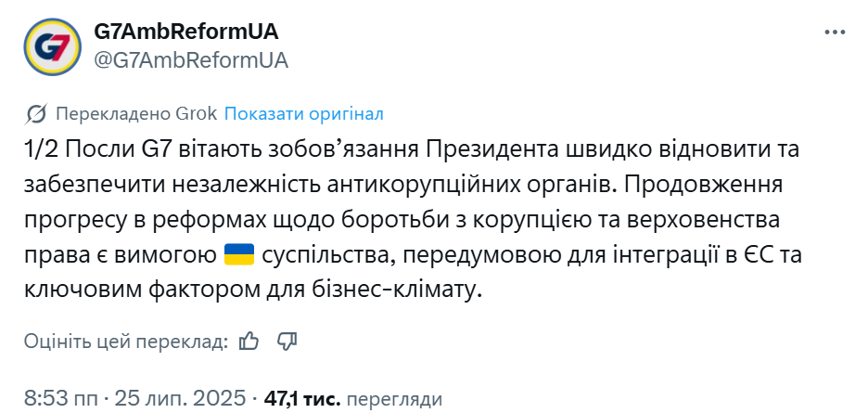Click the "1/2" at the post start
This screenshot has width=868, height=413.
click(41, 149)
